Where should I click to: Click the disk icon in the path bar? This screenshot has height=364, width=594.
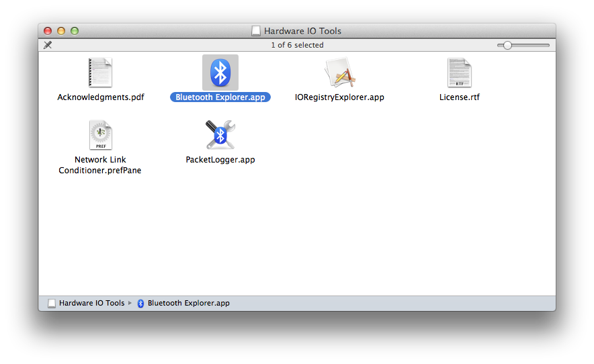[52, 304]
